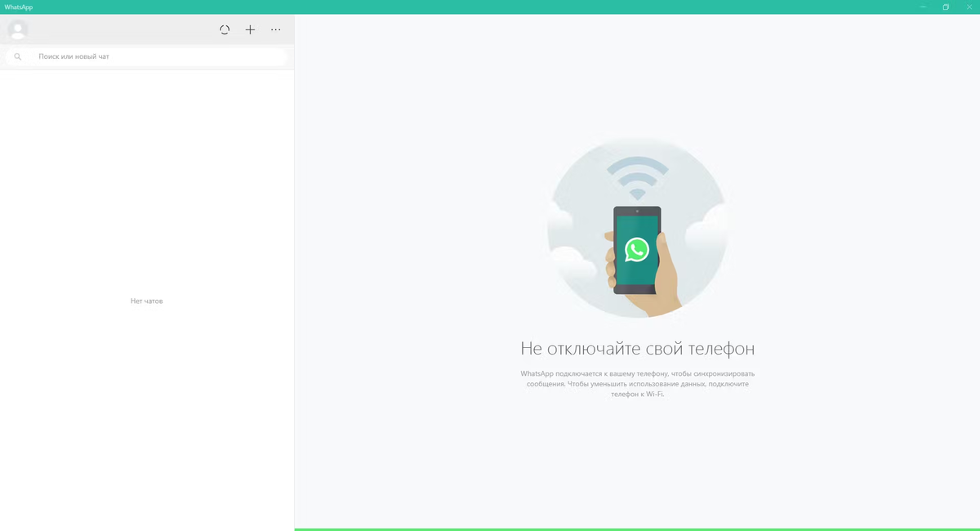Click the WhatsApp title in title bar
This screenshot has height=531, width=980.
[19, 7]
